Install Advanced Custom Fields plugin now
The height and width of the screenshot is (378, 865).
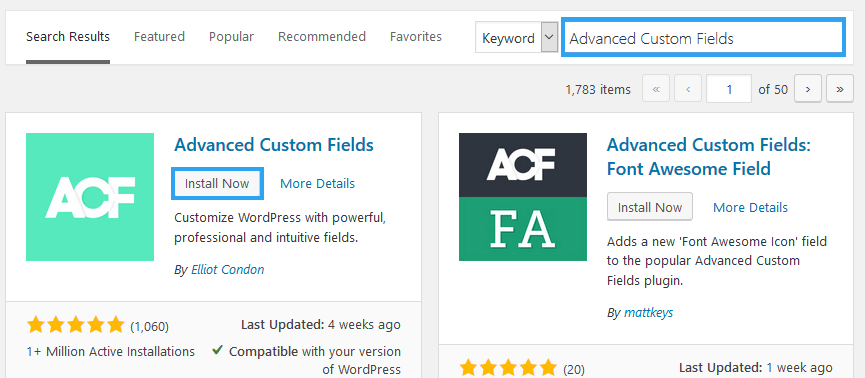tap(217, 183)
